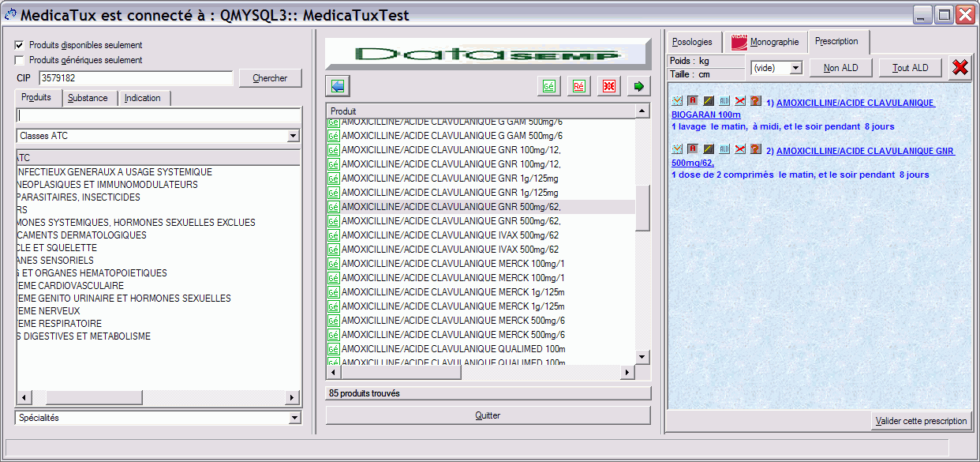
Task: Click the Quitter button
Action: 488,415
